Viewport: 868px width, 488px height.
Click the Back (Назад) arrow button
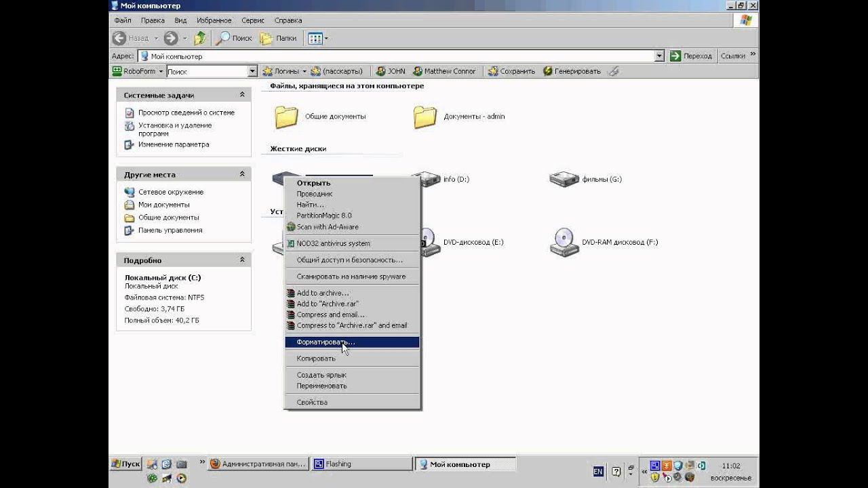coord(130,39)
